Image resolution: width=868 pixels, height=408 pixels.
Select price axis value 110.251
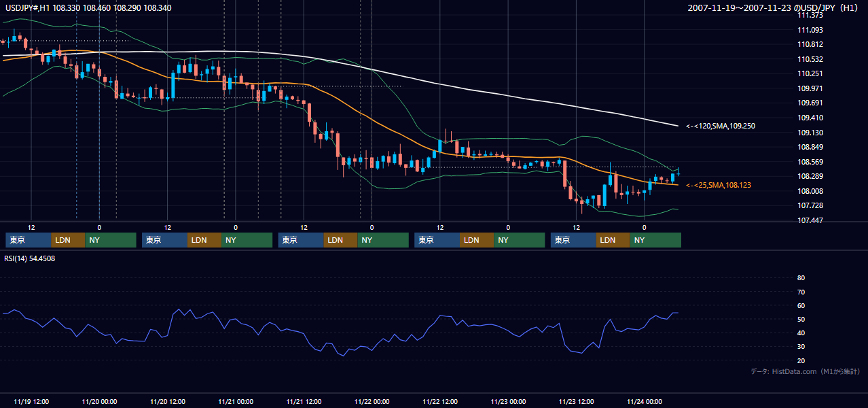tap(810, 73)
